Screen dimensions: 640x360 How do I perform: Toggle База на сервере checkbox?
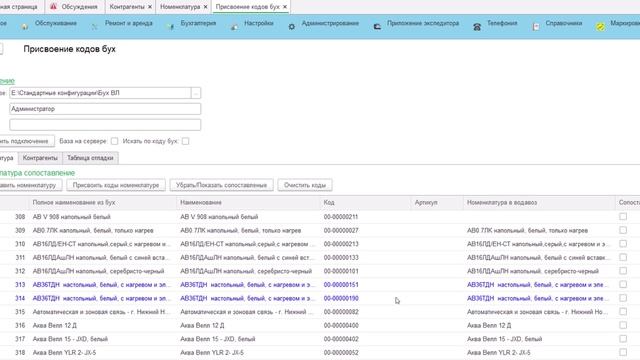pyautogui.click(x=114, y=141)
